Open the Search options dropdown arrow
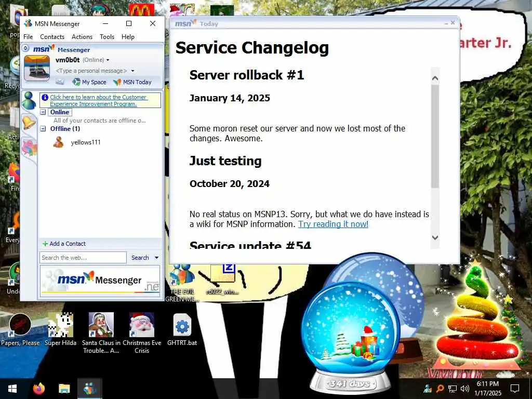 (157, 258)
